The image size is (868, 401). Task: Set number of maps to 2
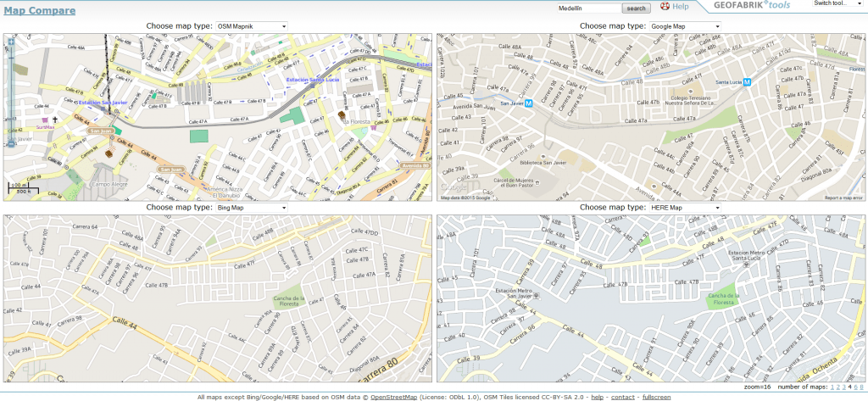point(838,387)
